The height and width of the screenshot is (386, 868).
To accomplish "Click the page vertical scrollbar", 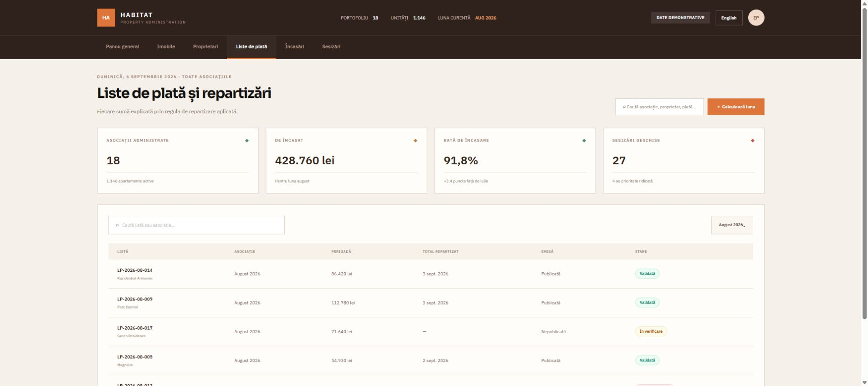I will (x=864, y=164).
